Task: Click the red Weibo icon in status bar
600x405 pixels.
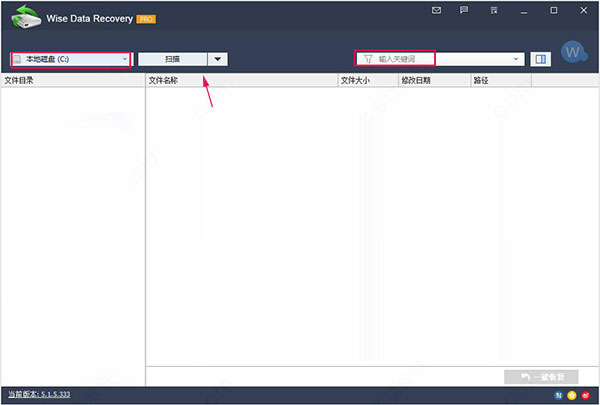Action: click(x=585, y=395)
